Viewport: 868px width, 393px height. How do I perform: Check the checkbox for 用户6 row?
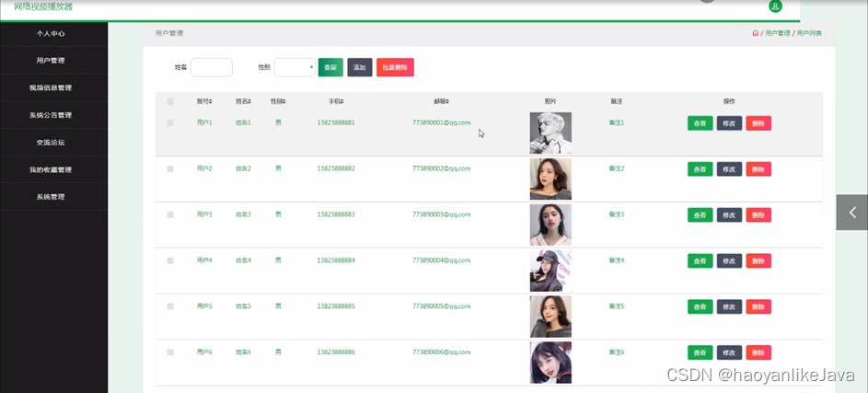pos(170,353)
